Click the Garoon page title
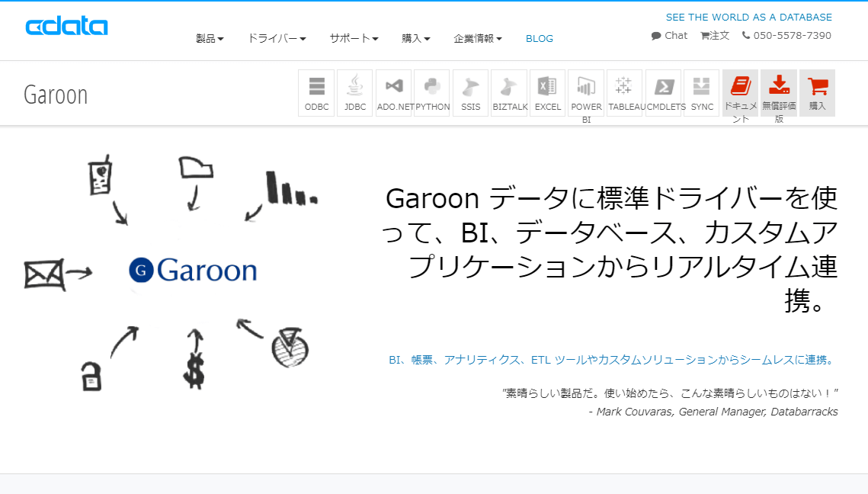This screenshot has height=494, width=868. tap(56, 95)
